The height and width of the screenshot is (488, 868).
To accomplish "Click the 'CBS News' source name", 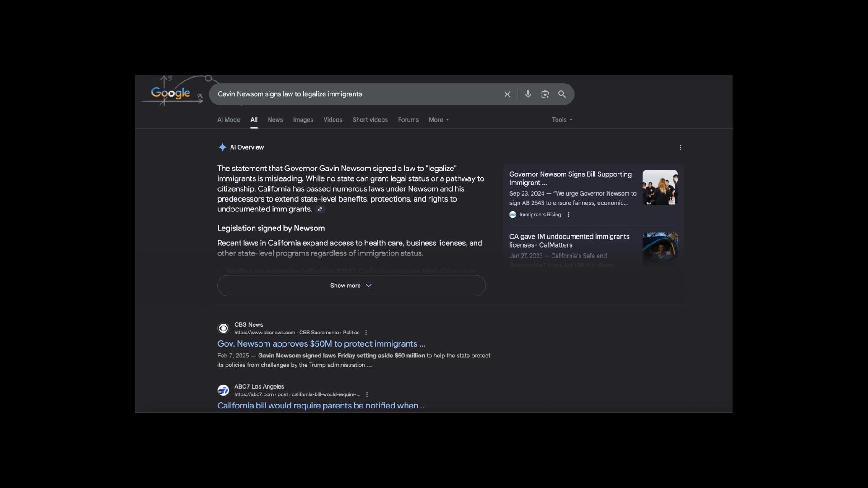I will 249,324.
